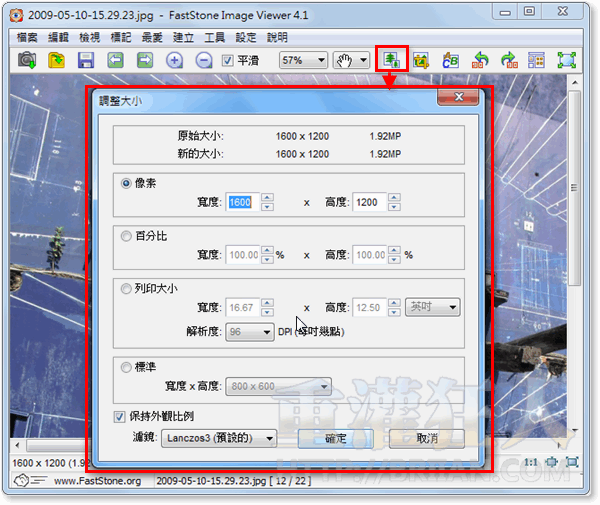600x505 pixels.
Task: Toggle the 保持外觀比例 checkbox
Action: (122, 417)
